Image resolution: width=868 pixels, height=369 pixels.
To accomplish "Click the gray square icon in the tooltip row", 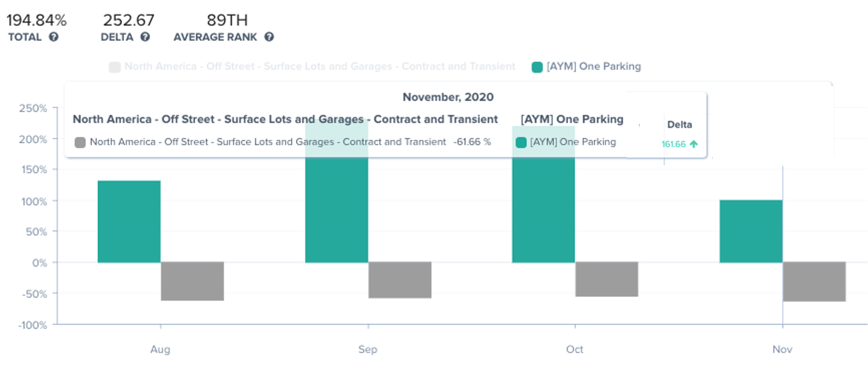I will 80,143.
